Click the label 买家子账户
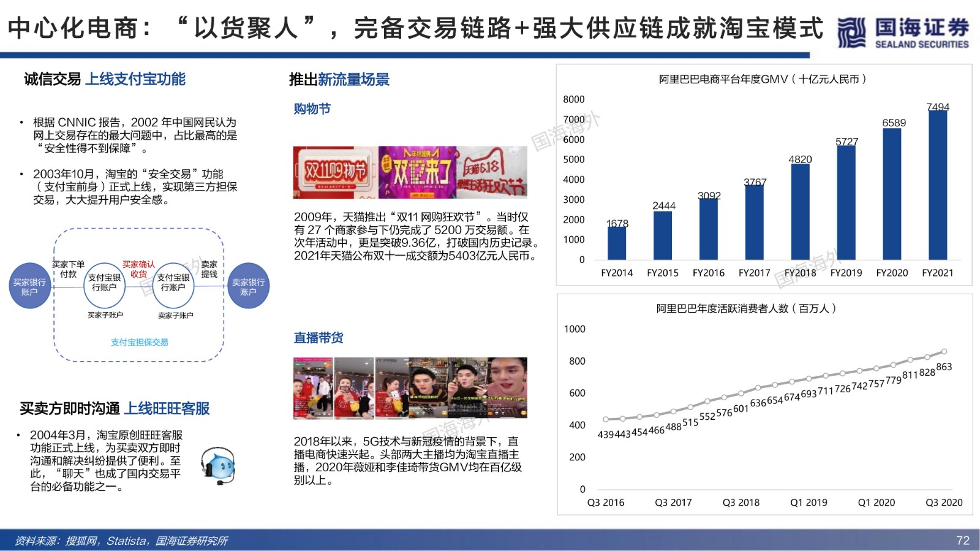 pyautogui.click(x=105, y=315)
